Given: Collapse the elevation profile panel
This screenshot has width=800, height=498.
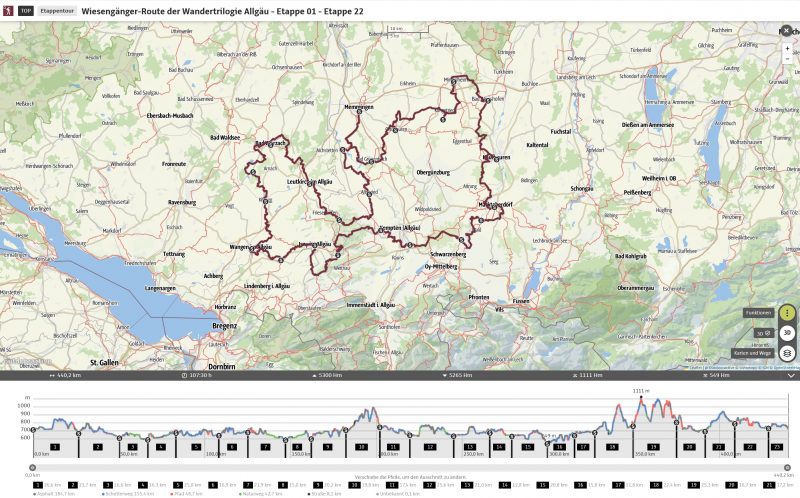Looking at the screenshot, I should point(791,375).
